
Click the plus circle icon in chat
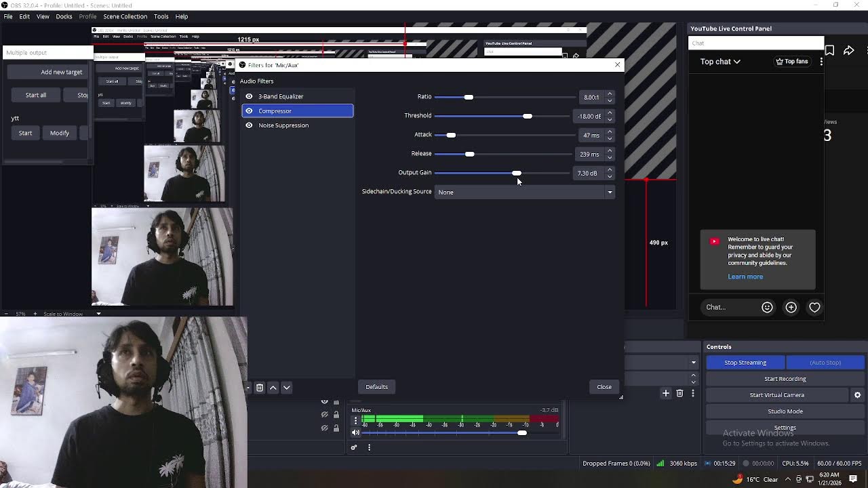click(x=791, y=307)
